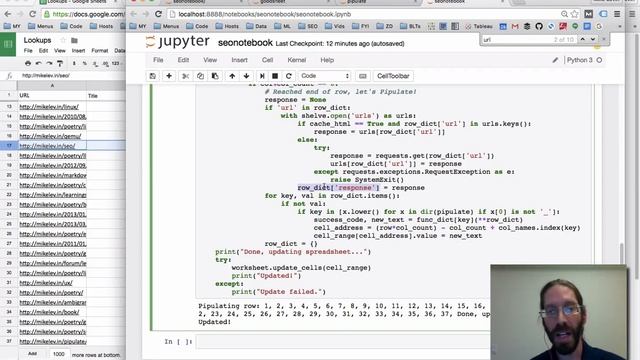The height and width of the screenshot is (360, 640).
Task: Open Format menu in Google Sheets
Action: 100,51
